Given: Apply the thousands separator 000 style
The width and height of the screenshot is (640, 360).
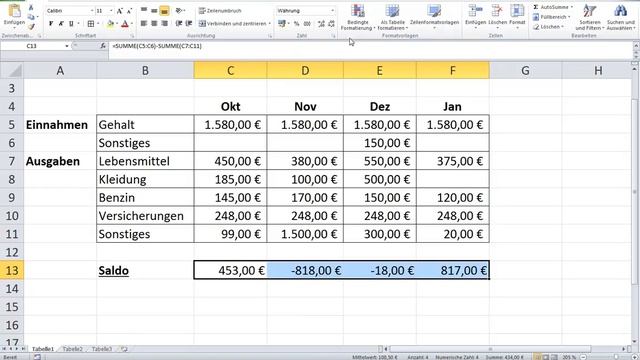Looking at the screenshot, I should pos(307,24).
